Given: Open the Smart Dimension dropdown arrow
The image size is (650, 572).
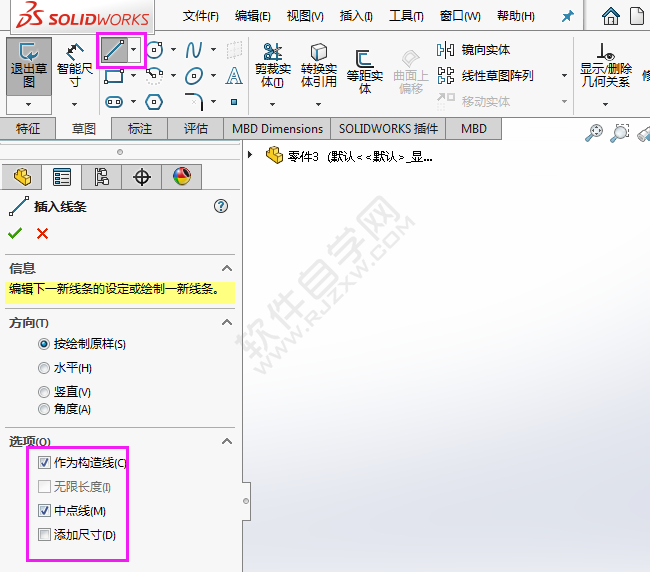Looking at the screenshot, I should 75,104.
